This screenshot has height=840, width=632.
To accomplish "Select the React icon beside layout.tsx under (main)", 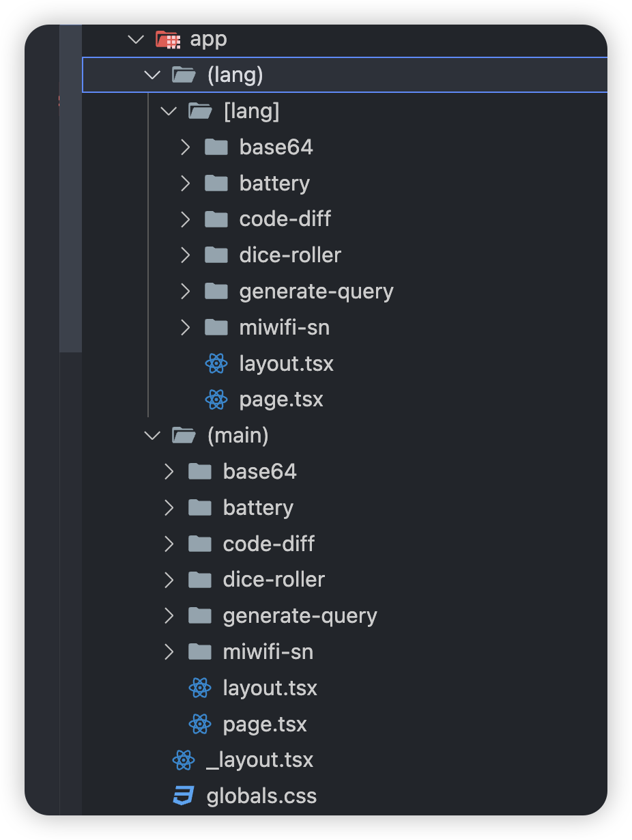I will [x=200, y=688].
